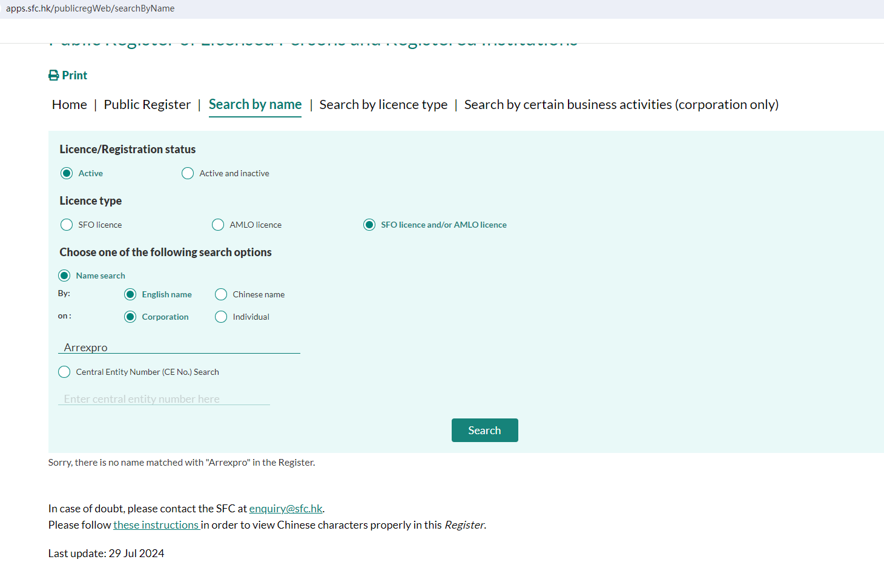Viewport: 884px width, 588px height.
Task: Enable Central Entity Number search
Action: pos(64,372)
